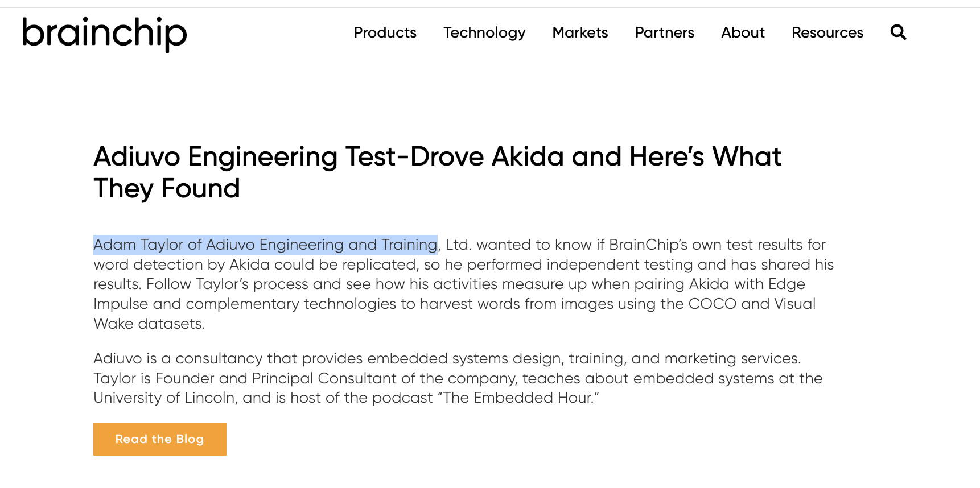This screenshot has width=980, height=488.
Task: Select the Resources navigation item
Action: pos(827,32)
